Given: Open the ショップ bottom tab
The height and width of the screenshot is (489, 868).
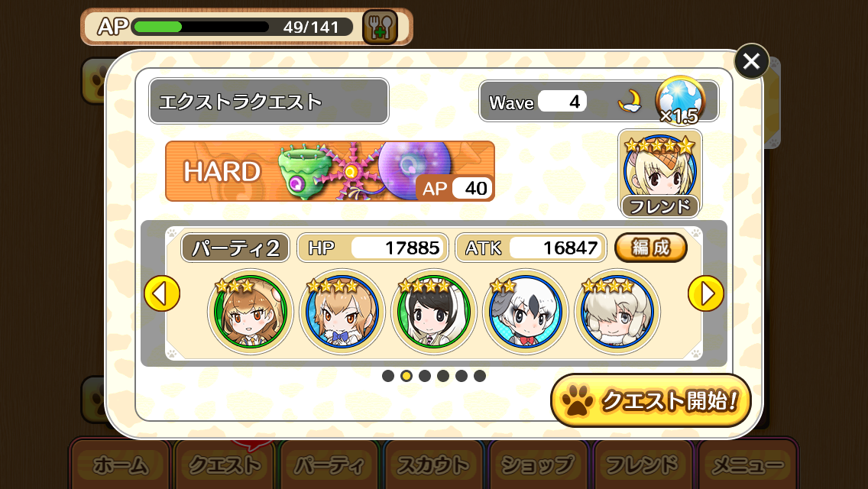Looking at the screenshot, I should [x=537, y=465].
